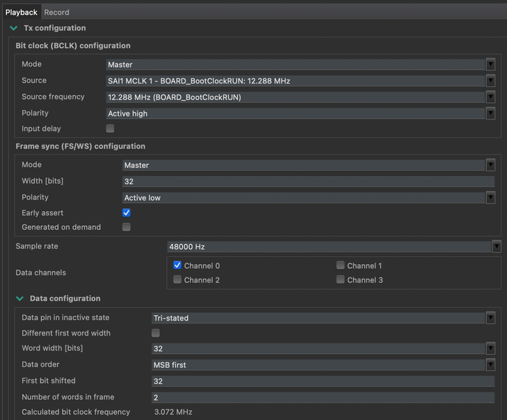
Task: Click Number of words in frame field
Action: click(x=323, y=398)
